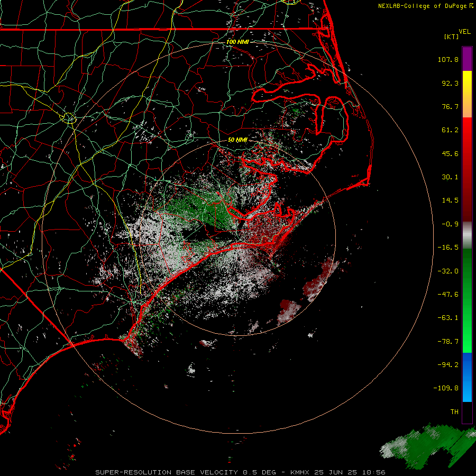Pick the blue segment of velocity scale
Screen dimensions: 476x476
point(467,377)
